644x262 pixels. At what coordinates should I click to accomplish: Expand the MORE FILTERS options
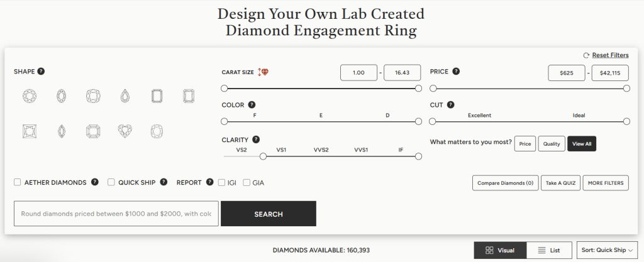[605, 183]
